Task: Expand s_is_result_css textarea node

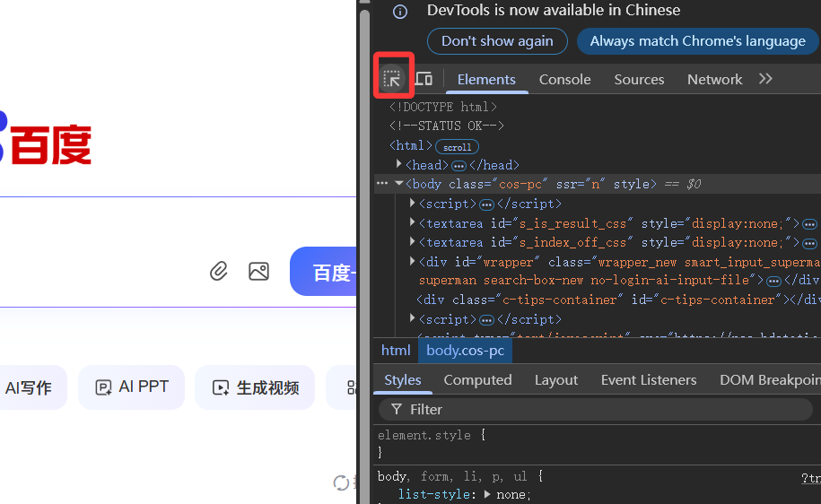Action: tap(413, 222)
